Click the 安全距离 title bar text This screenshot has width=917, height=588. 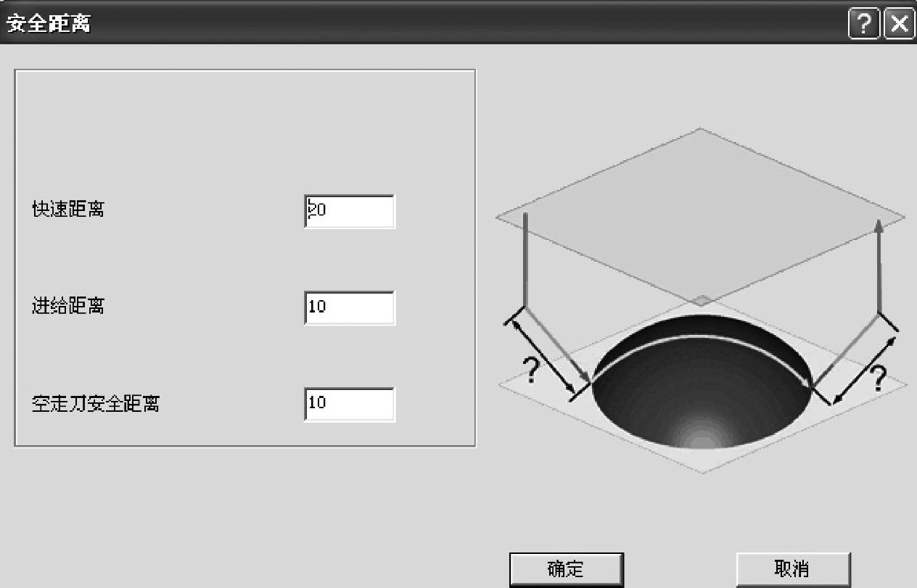click(x=48, y=24)
